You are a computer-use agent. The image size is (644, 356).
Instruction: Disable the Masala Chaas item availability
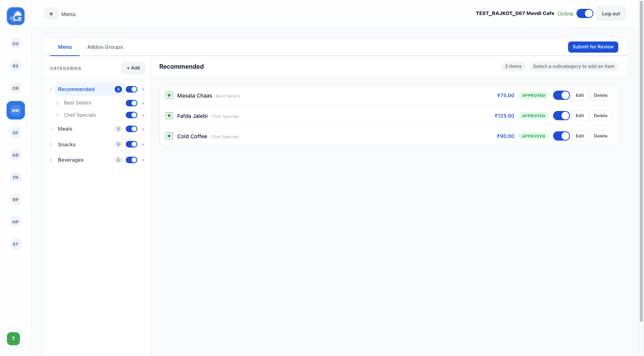(562, 95)
